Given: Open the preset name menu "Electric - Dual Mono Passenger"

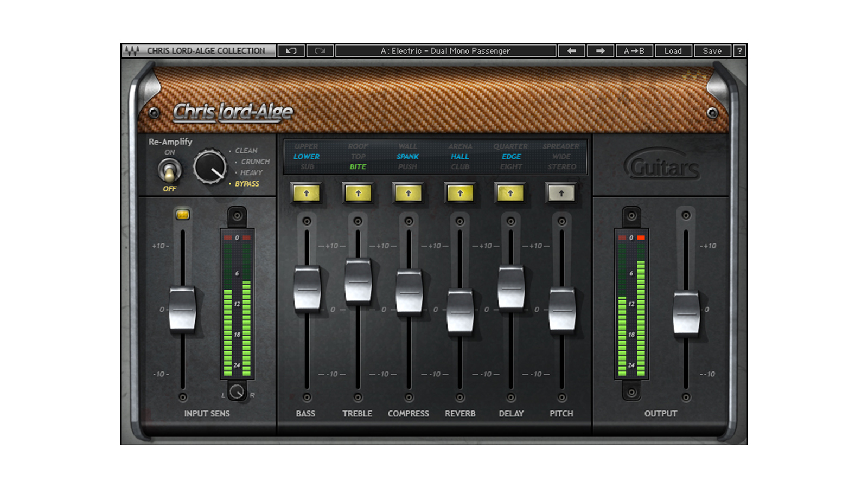Looking at the screenshot, I should pyautogui.click(x=446, y=51).
